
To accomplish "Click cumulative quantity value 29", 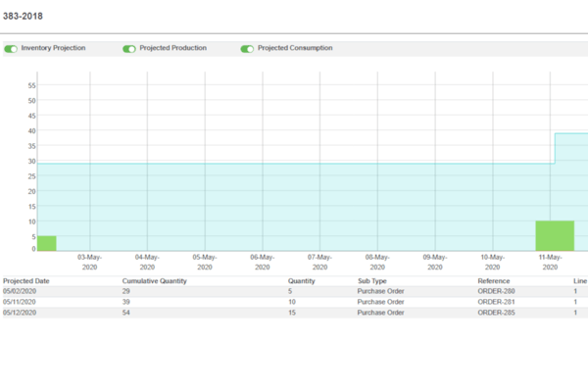I will tap(126, 291).
